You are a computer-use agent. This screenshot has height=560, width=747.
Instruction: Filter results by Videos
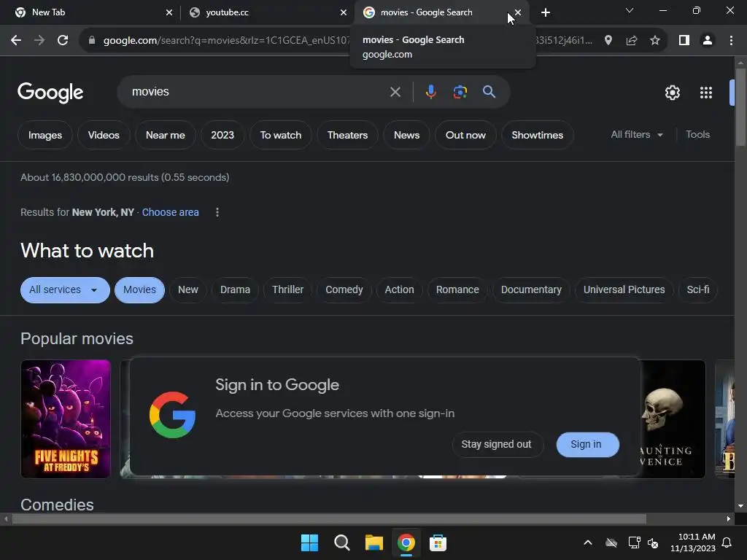tap(104, 135)
